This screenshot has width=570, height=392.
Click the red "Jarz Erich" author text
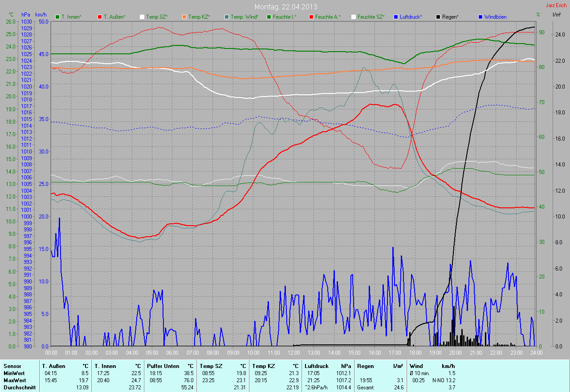pyautogui.click(x=556, y=5)
